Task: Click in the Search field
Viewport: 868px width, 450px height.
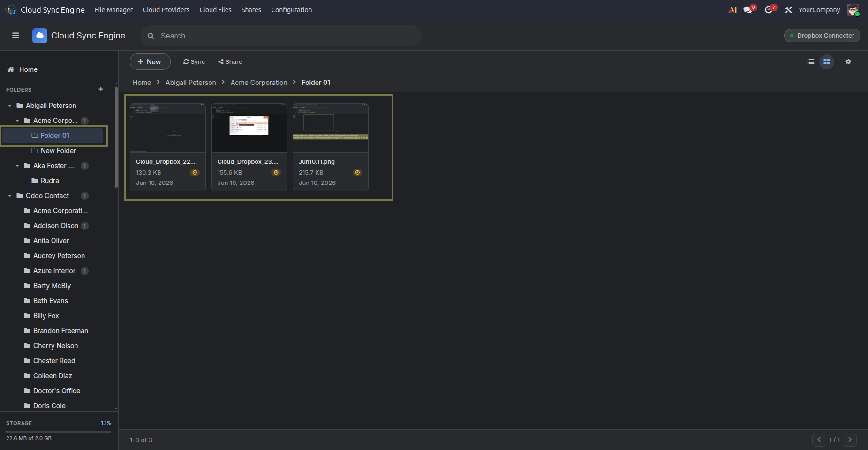Action: 281,36
